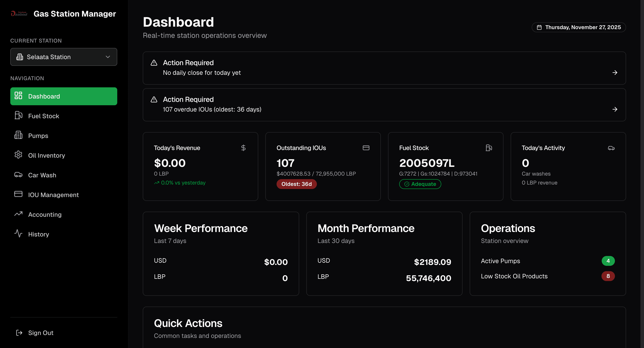Click arrow on overdue IOUs alert
The height and width of the screenshot is (348, 644).
[615, 109]
